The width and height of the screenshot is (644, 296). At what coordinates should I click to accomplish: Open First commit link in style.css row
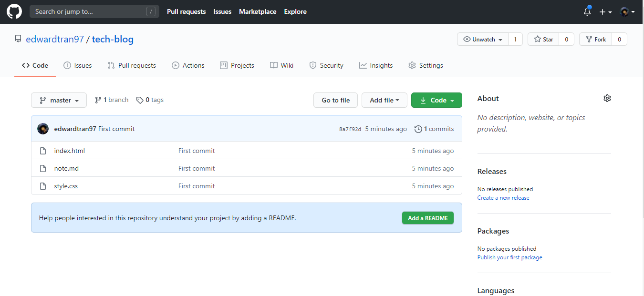tap(197, 186)
